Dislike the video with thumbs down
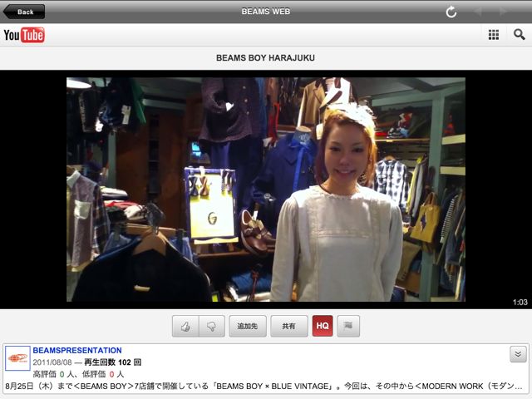 212,326
